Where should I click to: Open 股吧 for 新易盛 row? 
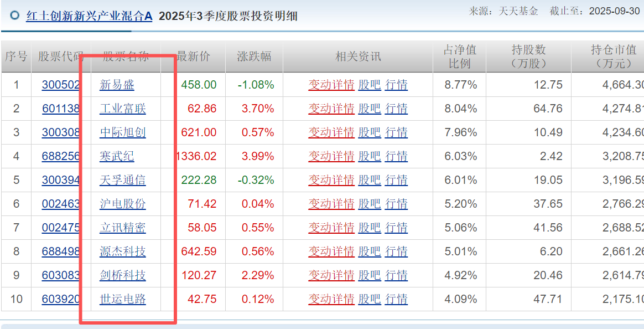click(370, 85)
